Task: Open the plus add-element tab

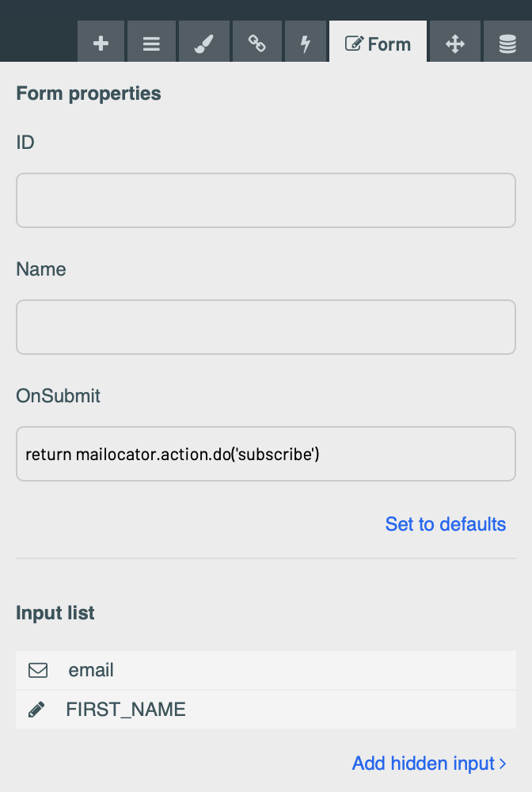Action: [x=101, y=43]
